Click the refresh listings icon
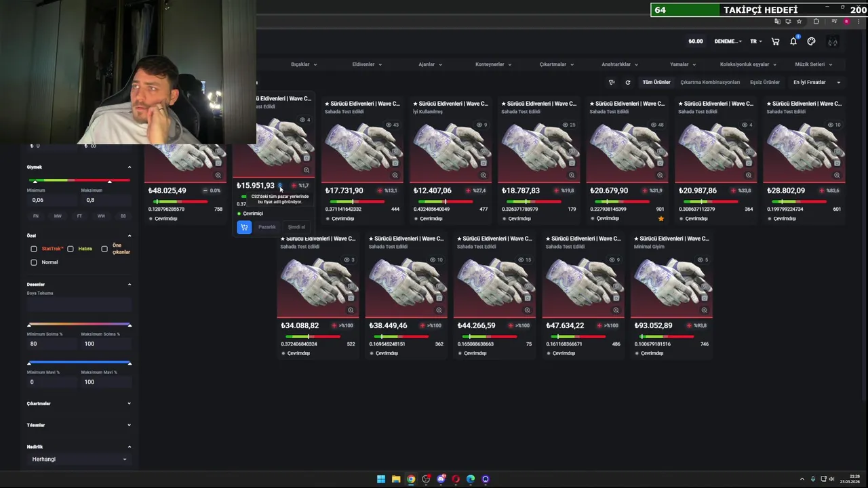Screen dimensions: 868x488 (x=628, y=82)
